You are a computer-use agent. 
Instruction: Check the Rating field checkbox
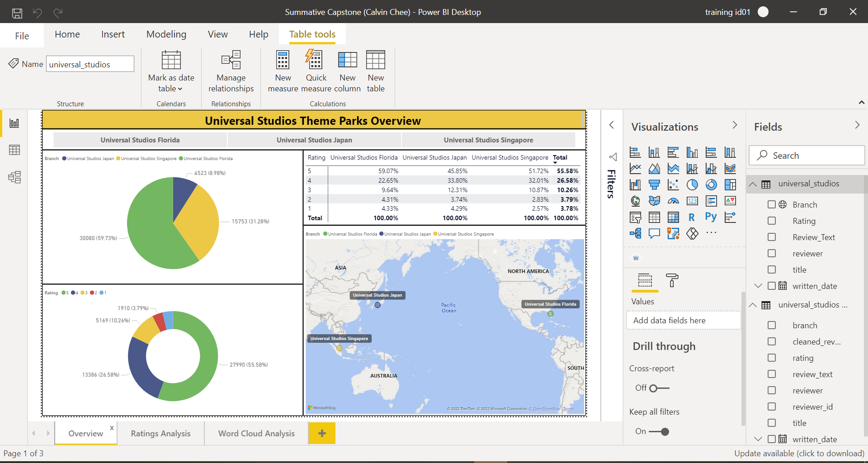pos(772,221)
